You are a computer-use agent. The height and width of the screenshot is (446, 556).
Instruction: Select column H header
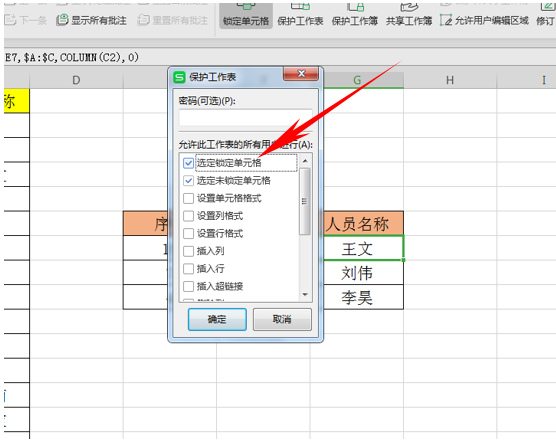450,80
